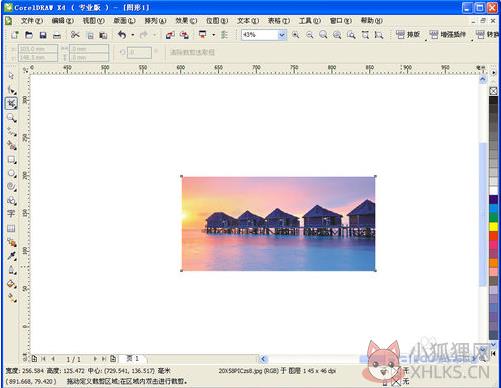
Task: Open the 文本 (Text) menu
Action: (x=248, y=21)
